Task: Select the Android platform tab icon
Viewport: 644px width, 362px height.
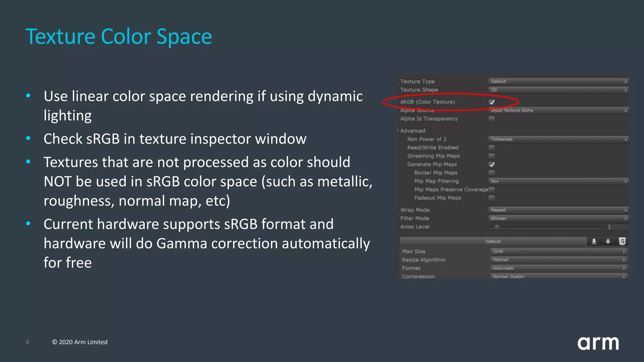Action: (608, 241)
